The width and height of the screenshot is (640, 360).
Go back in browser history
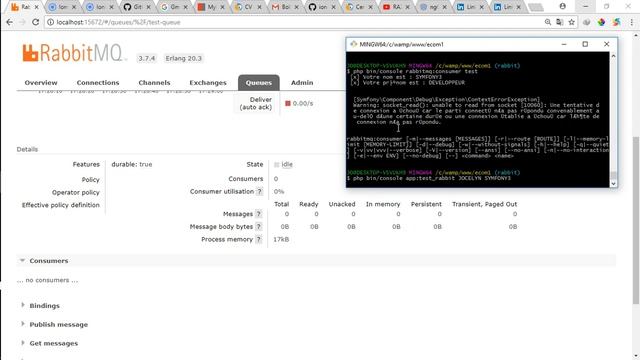(x=9, y=22)
